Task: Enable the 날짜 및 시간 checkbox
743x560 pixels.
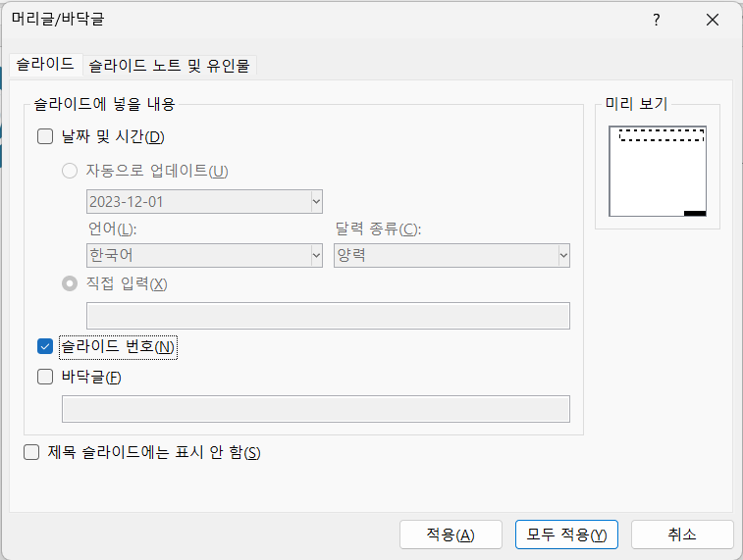Action: [x=45, y=136]
